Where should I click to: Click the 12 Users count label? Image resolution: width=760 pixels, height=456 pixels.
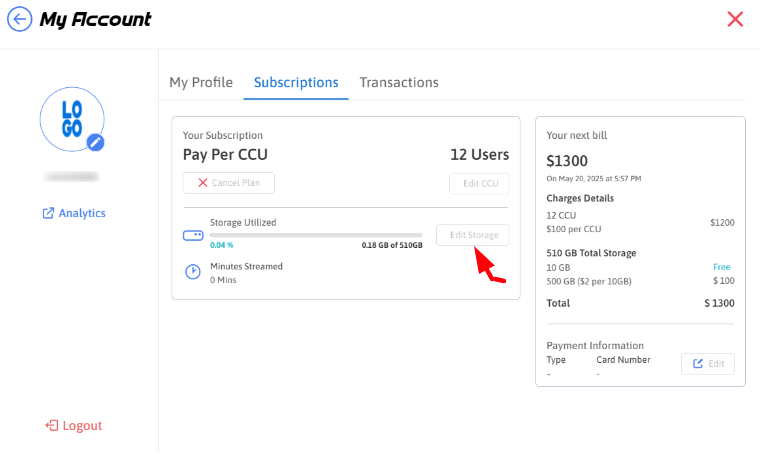pyautogui.click(x=479, y=155)
